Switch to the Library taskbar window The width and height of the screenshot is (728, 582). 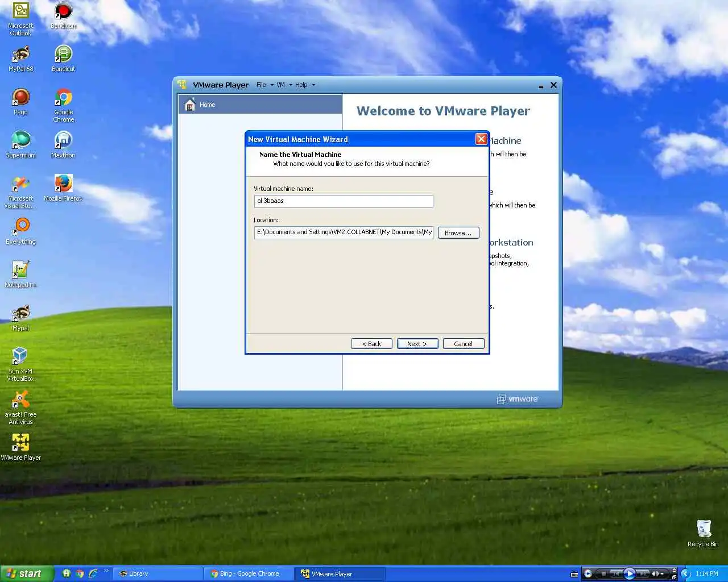pos(158,574)
